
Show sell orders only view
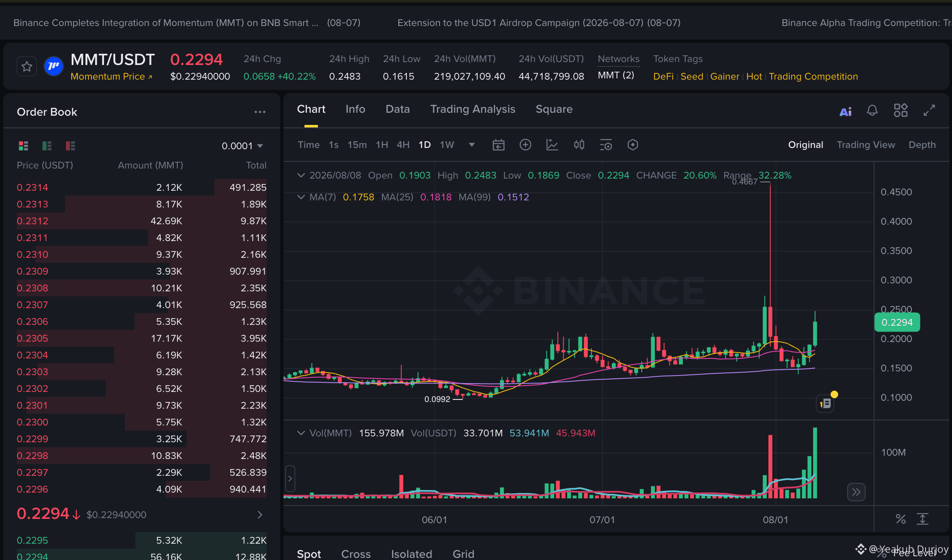[x=70, y=146]
